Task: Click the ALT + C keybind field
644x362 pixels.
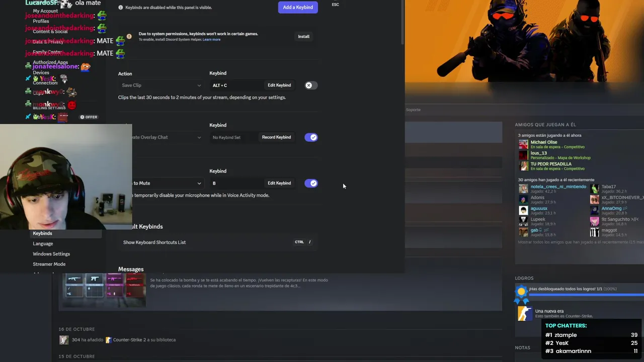Action: tap(236, 85)
